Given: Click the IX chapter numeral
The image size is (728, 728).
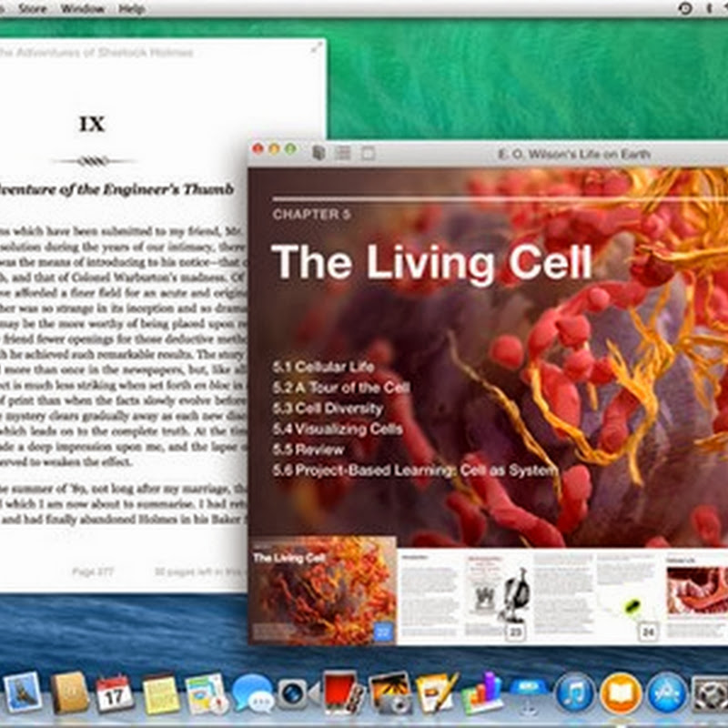Looking at the screenshot, I should point(92,124).
